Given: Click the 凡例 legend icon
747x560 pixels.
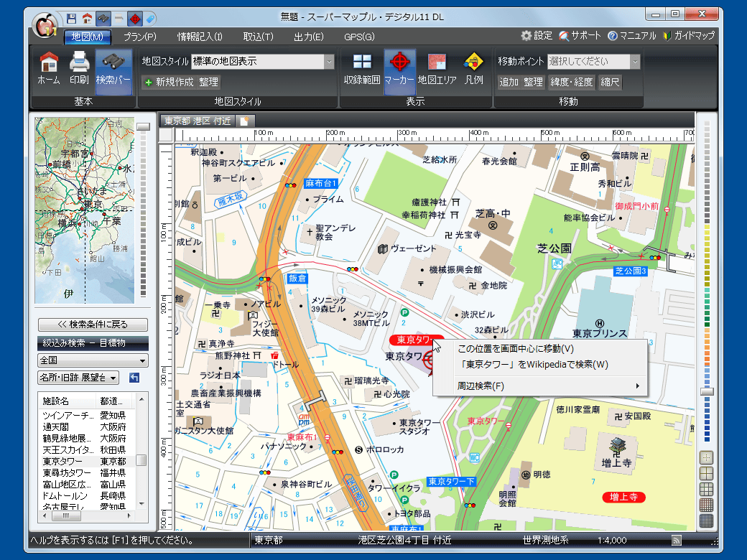Looking at the screenshot, I should [x=473, y=67].
